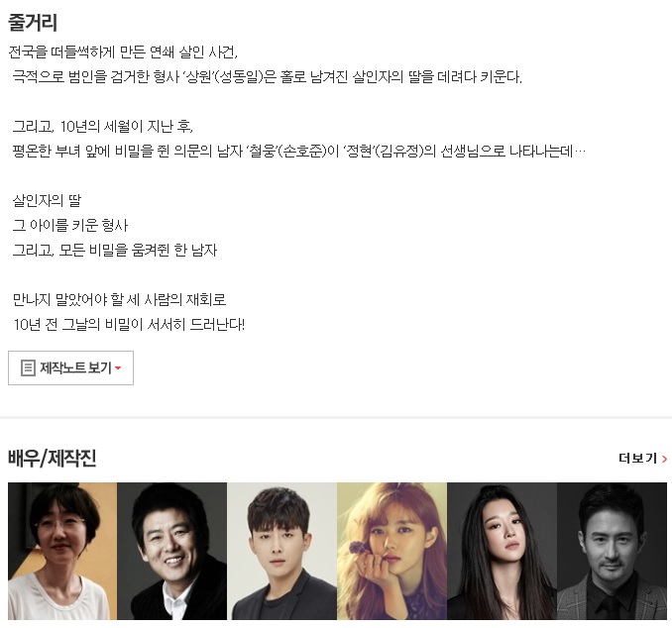Open the 제작노트 보기 button
This screenshot has height=628, width=672.
pyautogui.click(x=70, y=367)
